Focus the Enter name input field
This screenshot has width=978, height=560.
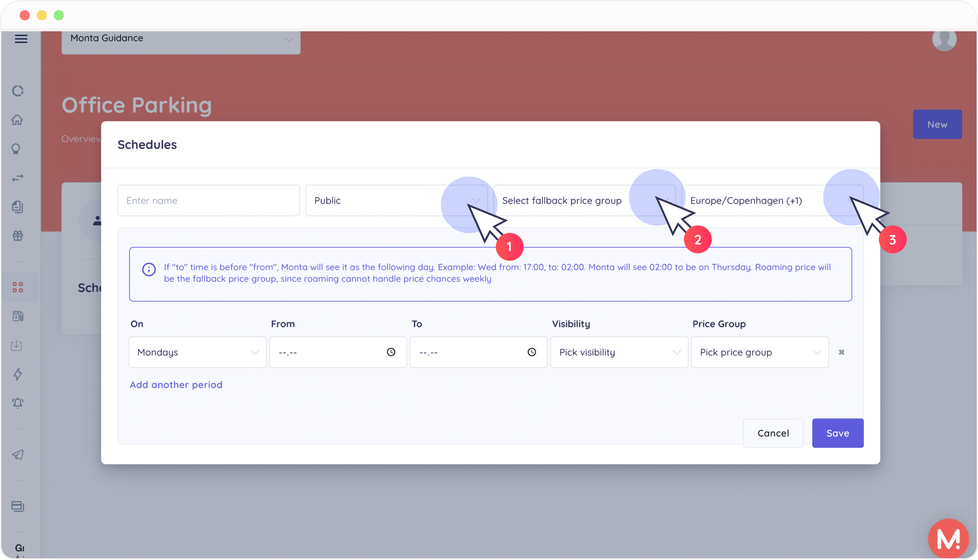click(209, 201)
